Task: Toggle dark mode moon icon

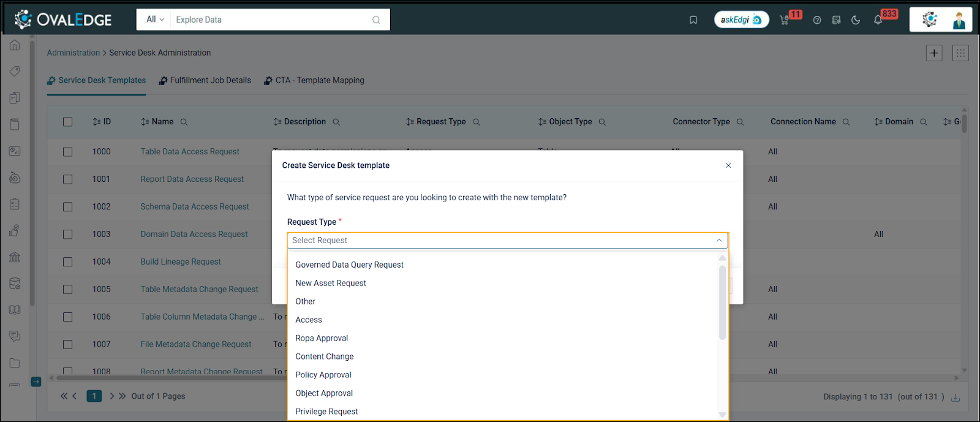Action: tap(856, 20)
